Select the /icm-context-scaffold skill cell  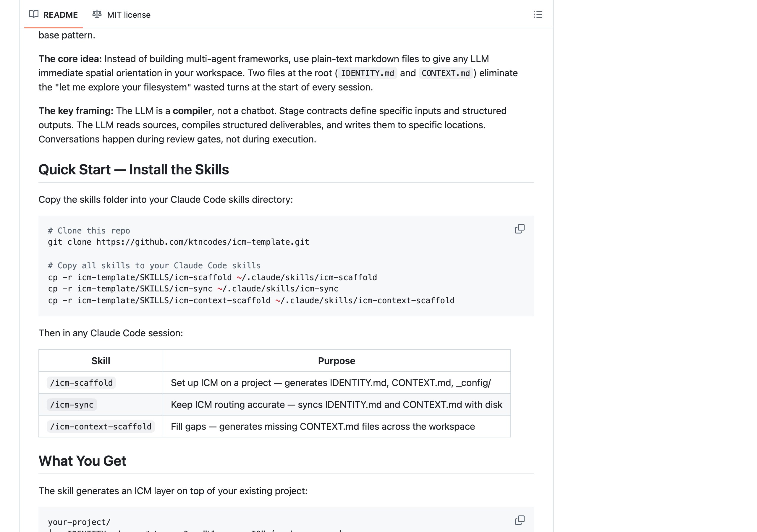click(x=101, y=426)
